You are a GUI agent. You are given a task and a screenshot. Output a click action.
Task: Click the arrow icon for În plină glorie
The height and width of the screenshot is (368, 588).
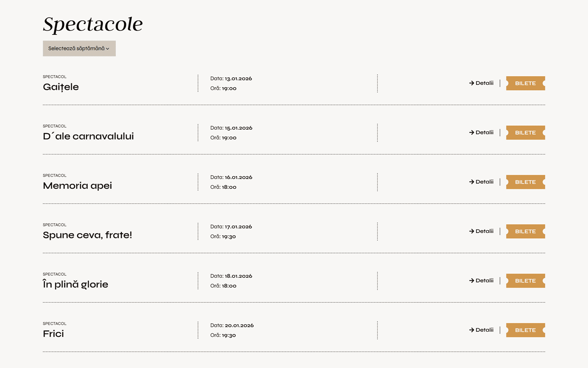(x=472, y=281)
